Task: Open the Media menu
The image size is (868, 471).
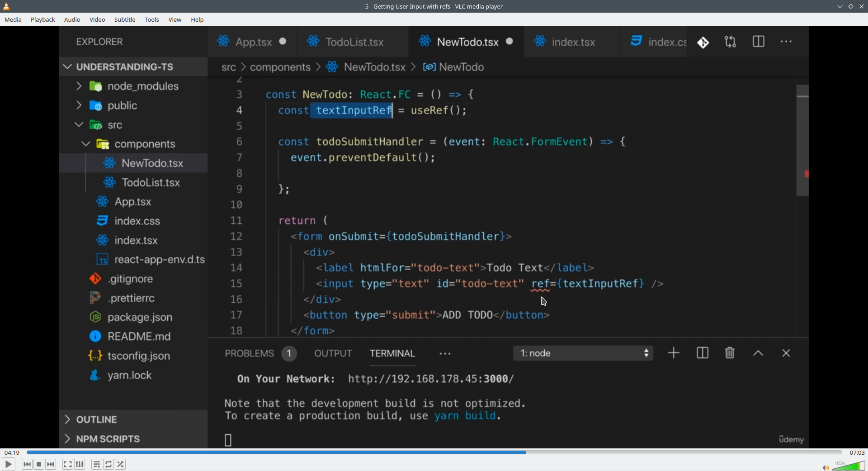Action: tap(13, 19)
